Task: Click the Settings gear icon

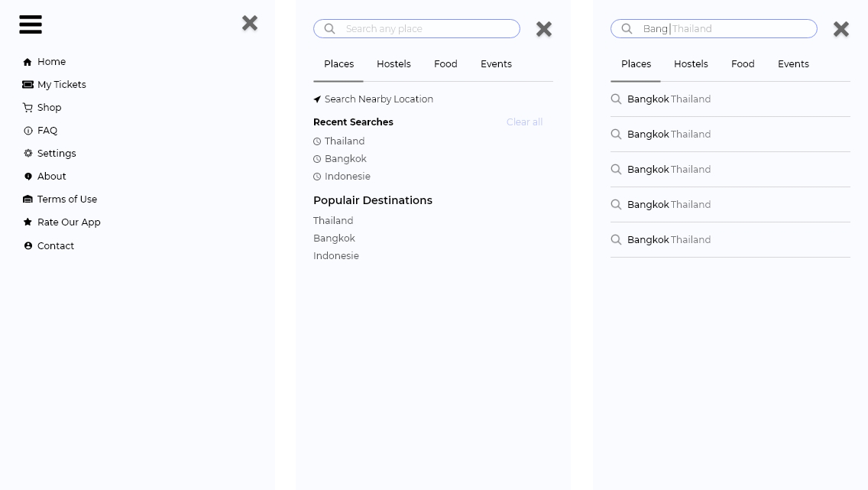Action: (x=28, y=154)
